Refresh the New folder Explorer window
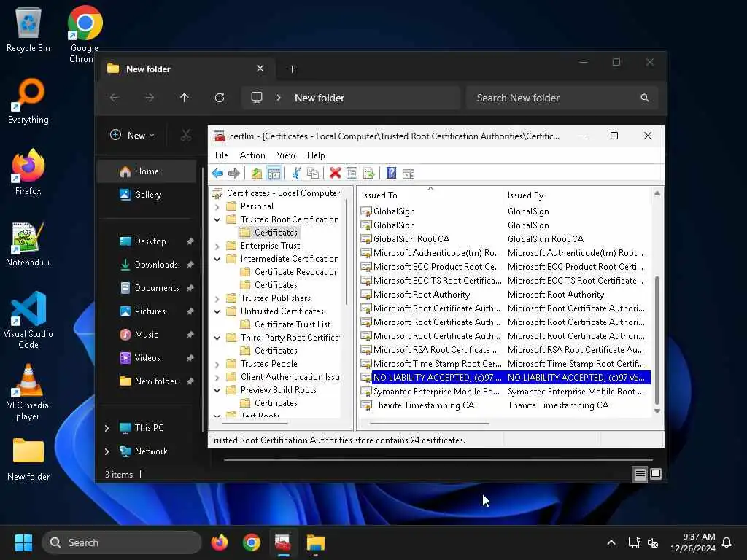 [220, 98]
